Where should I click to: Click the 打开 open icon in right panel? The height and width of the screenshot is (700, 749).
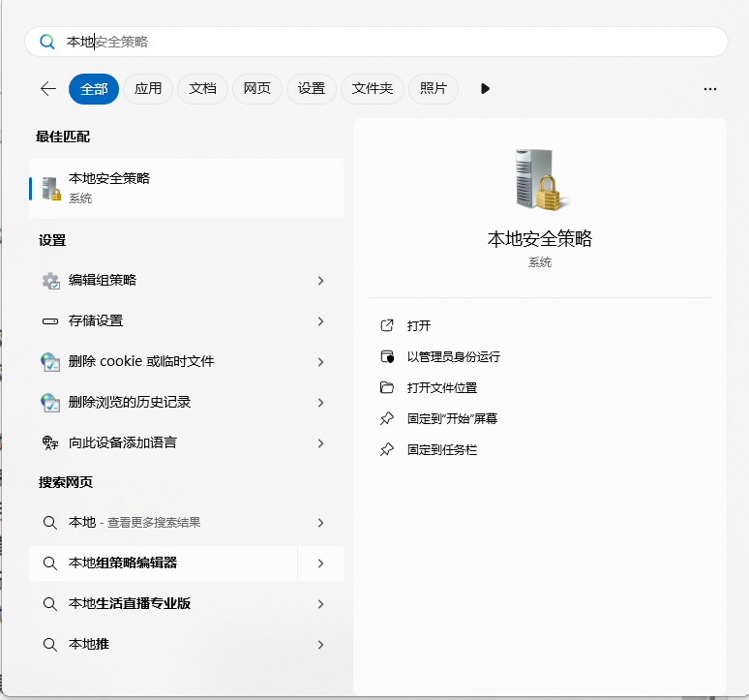click(387, 325)
